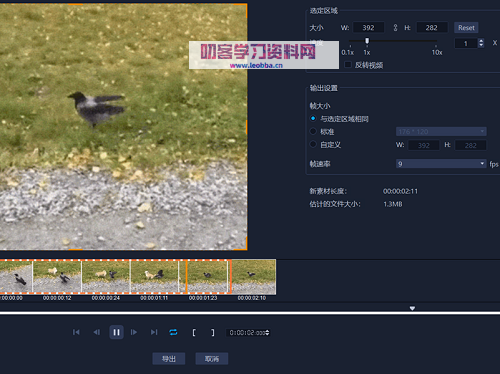Select thumbnail at 00:00:00:12
The height and width of the screenshot is (374, 500).
click(57, 277)
